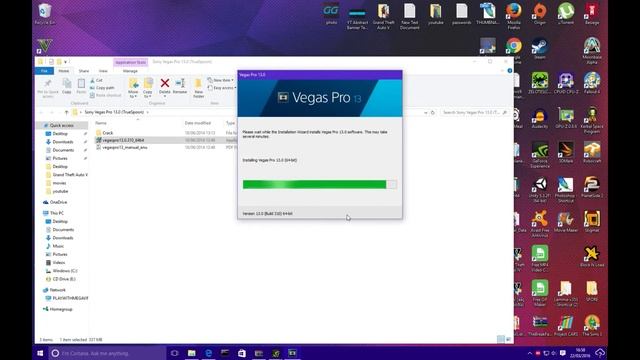Click the Windows Start button
The image size is (640, 360).
40,353
